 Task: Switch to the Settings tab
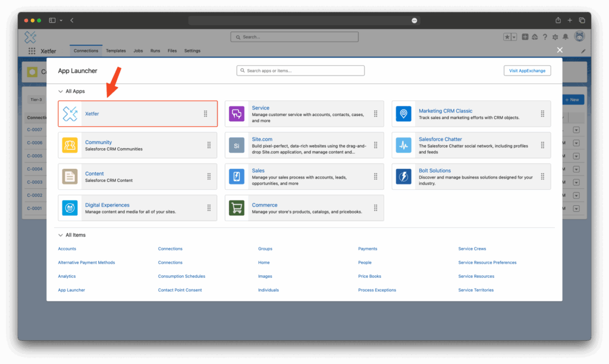(x=192, y=51)
